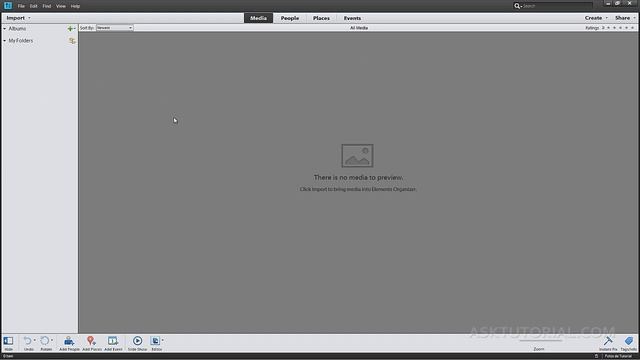Open the File menu

click(x=21, y=6)
